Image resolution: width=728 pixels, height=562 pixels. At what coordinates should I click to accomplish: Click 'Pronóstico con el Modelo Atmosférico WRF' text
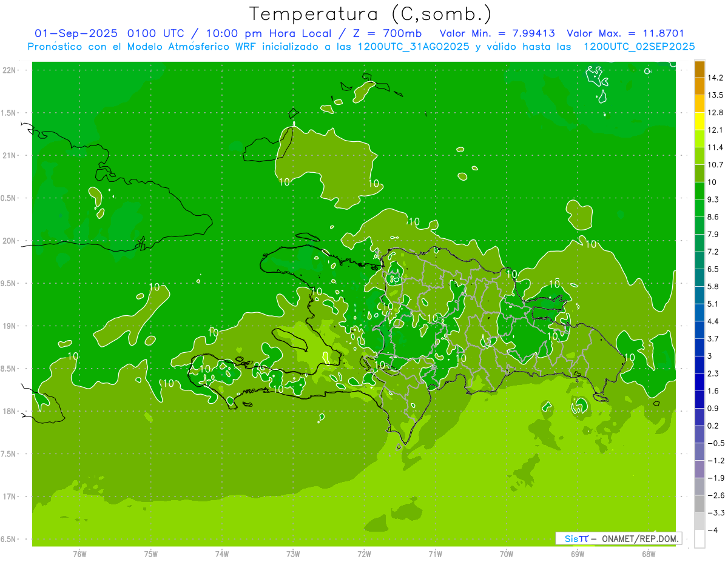tap(143, 47)
